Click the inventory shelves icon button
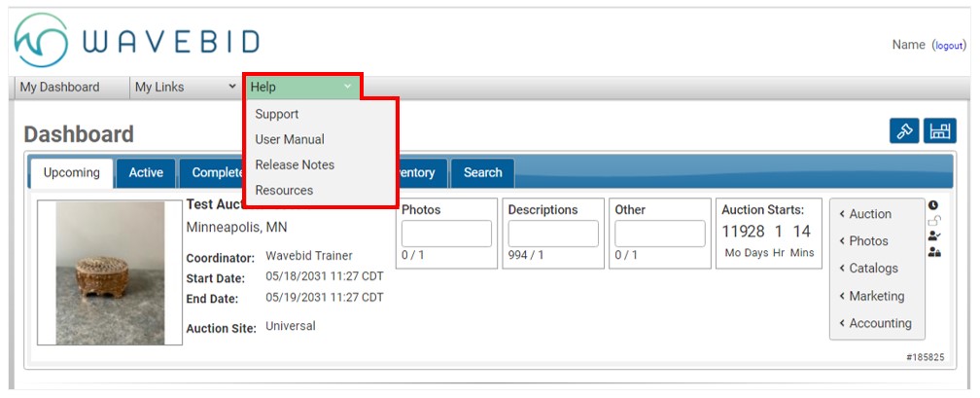This screenshot has height=398, width=980. (x=940, y=131)
